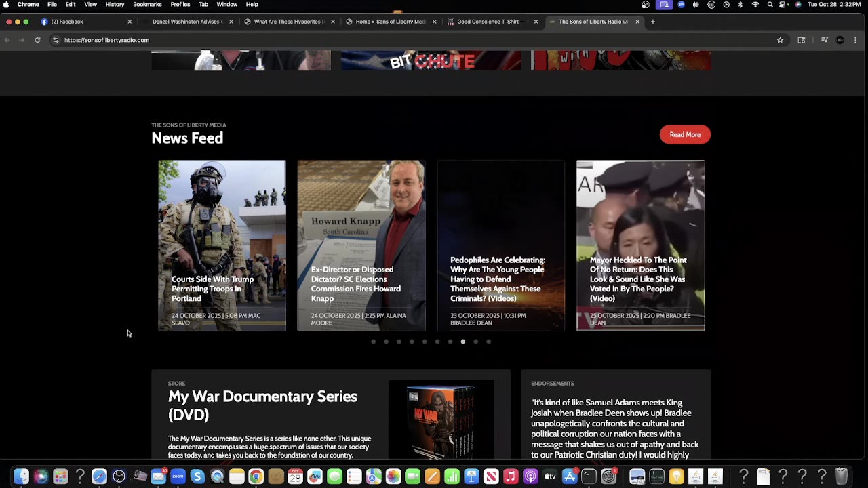Open a new tab with the plus button
The width and height of the screenshot is (868, 488).
(x=653, y=22)
